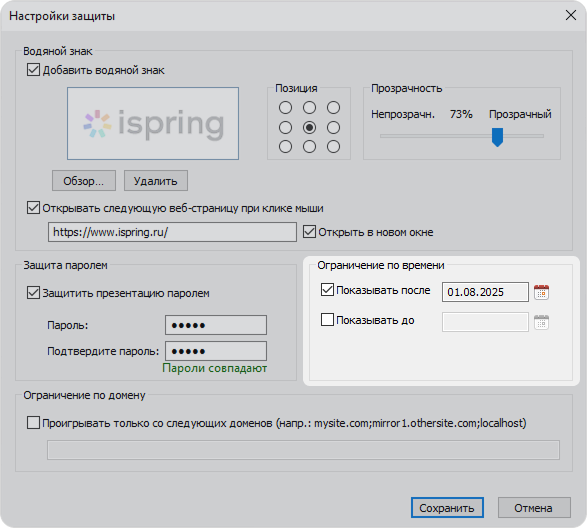587x528 pixels.
Task: Uncheck 'Добавить водяной знак' checkbox
Action: [x=33, y=70]
